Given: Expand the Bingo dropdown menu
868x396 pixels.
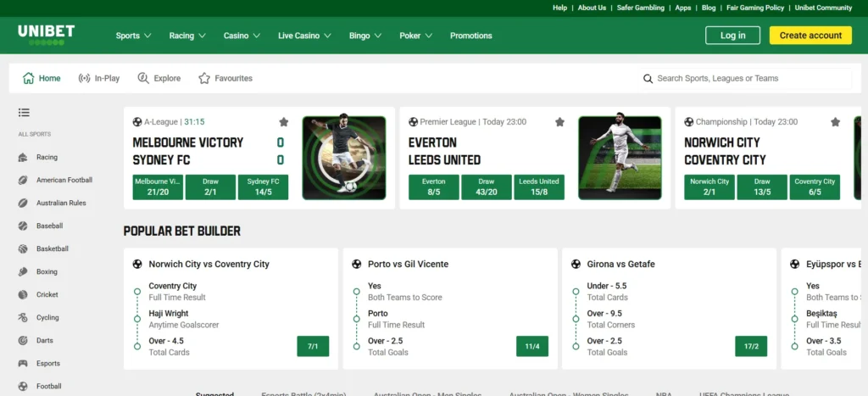Looking at the screenshot, I should point(365,36).
